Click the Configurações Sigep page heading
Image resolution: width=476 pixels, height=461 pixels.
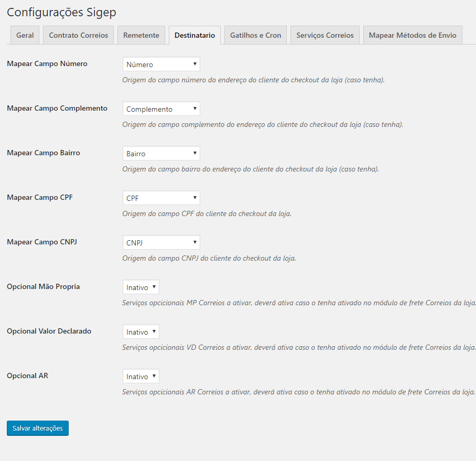(x=61, y=12)
